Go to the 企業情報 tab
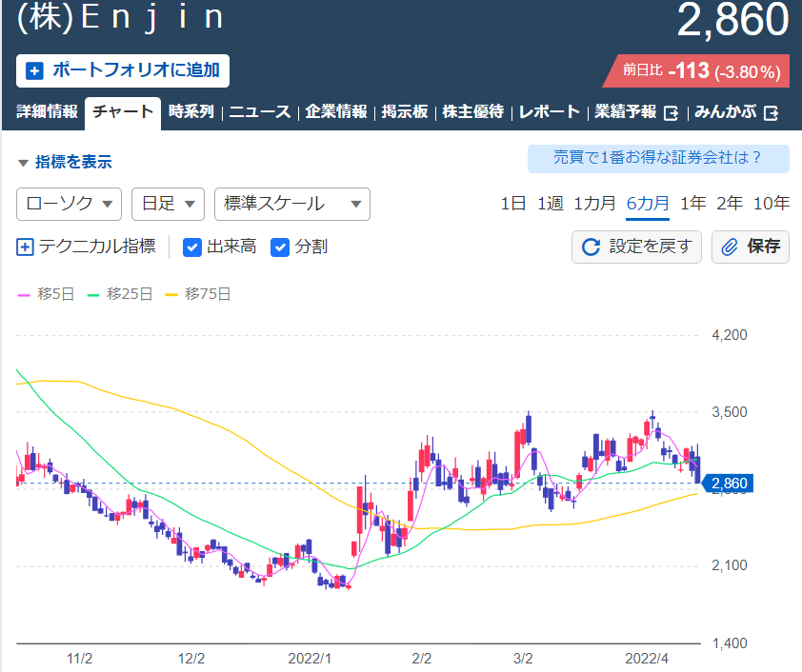 click(336, 111)
